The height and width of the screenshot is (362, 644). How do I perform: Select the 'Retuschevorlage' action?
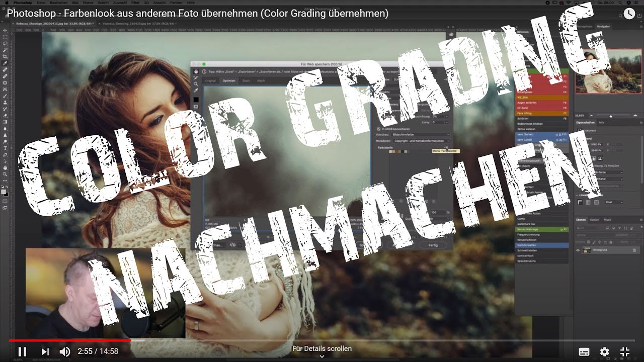click(x=542, y=229)
